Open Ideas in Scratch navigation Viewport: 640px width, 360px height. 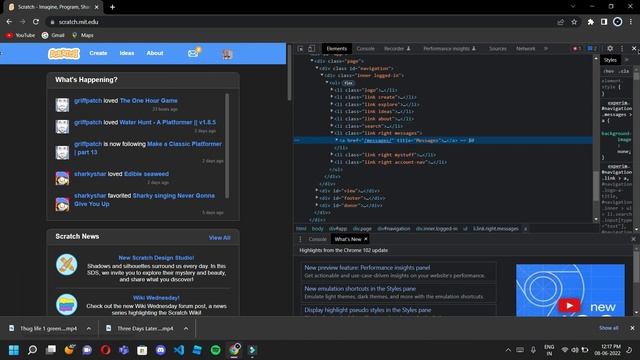[127, 53]
